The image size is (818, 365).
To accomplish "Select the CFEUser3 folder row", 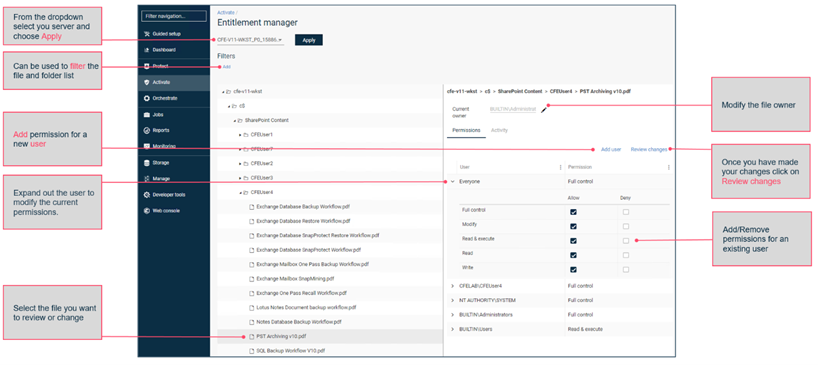I will coord(330,178).
